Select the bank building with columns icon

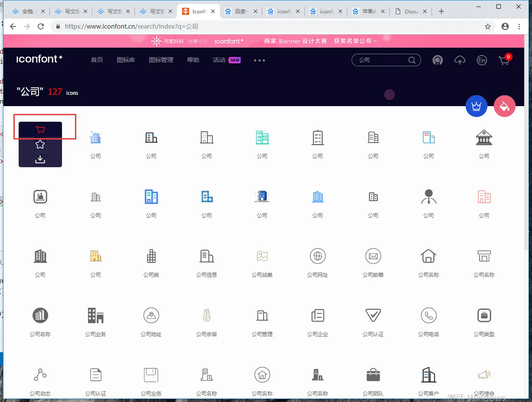click(x=484, y=138)
